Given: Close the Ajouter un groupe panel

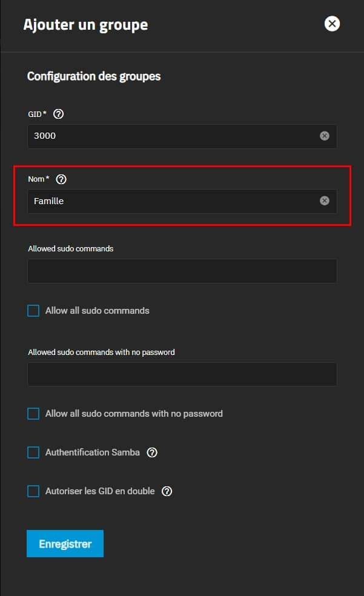Looking at the screenshot, I should [332, 24].
